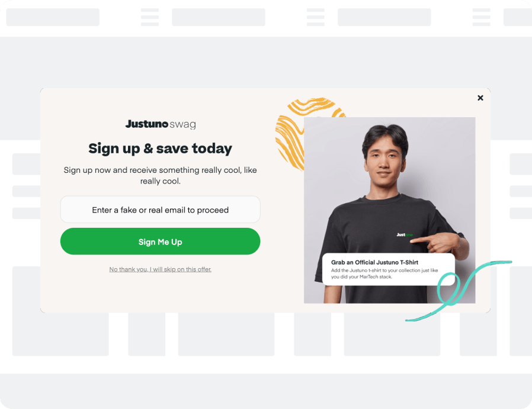Click the gray footer bar at page bottom
The height and width of the screenshot is (409, 532).
266,391
